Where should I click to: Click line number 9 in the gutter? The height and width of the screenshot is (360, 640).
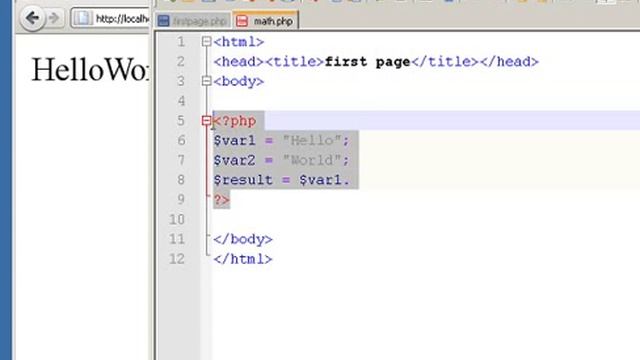[181, 200]
